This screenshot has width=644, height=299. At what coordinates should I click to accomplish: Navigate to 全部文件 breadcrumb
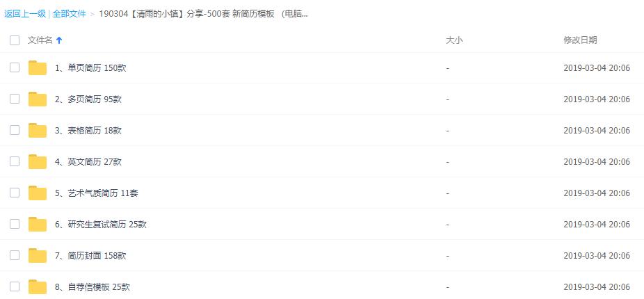point(69,13)
